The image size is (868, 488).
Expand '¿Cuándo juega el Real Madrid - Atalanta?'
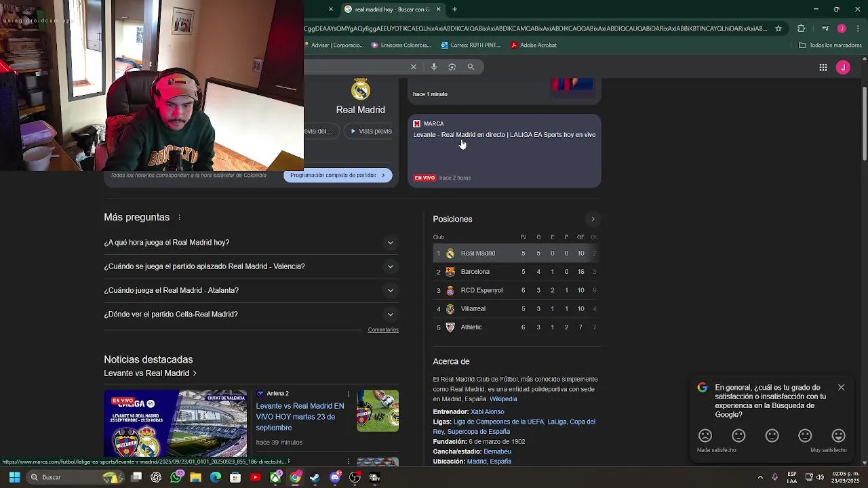(x=251, y=290)
